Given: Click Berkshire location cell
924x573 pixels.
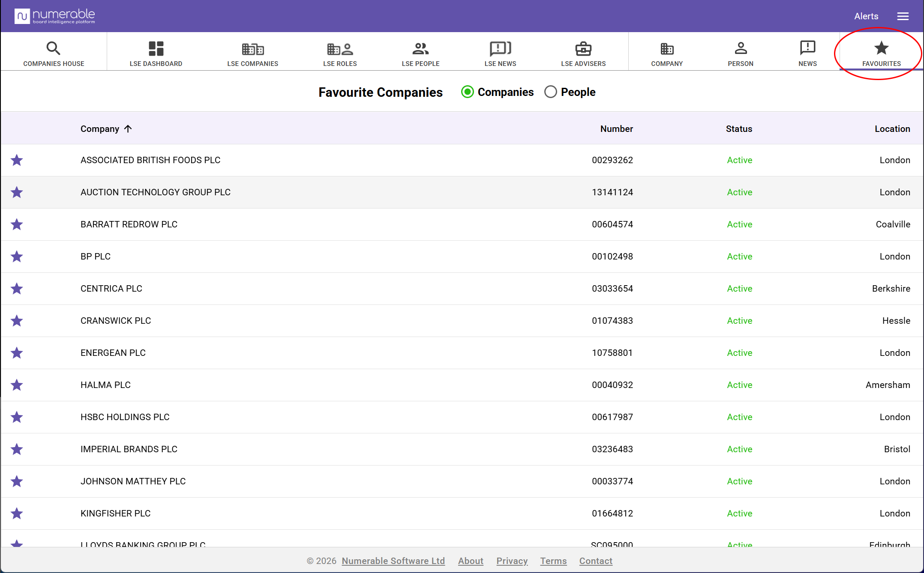Looking at the screenshot, I should (891, 289).
